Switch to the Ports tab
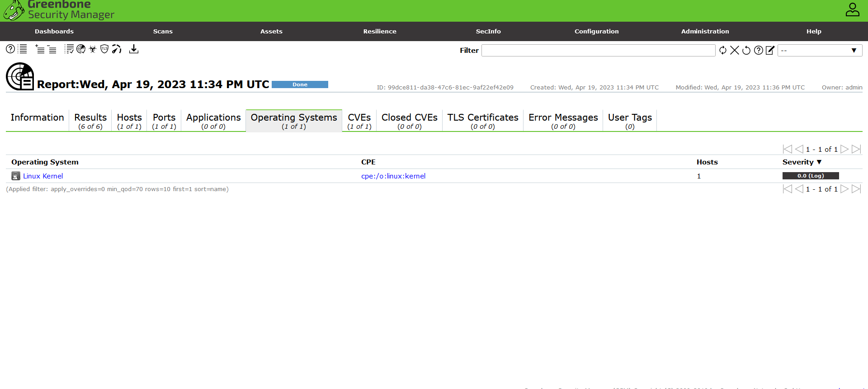The height and width of the screenshot is (389, 868). point(164,121)
